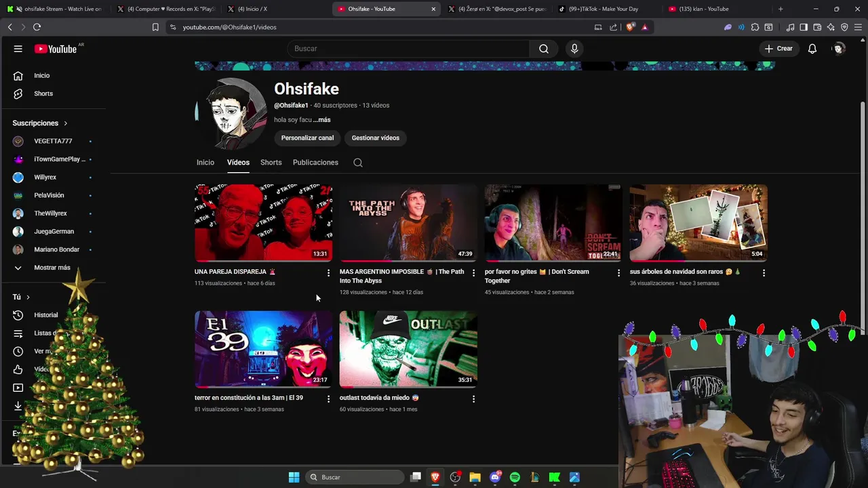This screenshot has width=868, height=488.
Task: Open VEGETTA777 subscription
Action: tap(53, 141)
